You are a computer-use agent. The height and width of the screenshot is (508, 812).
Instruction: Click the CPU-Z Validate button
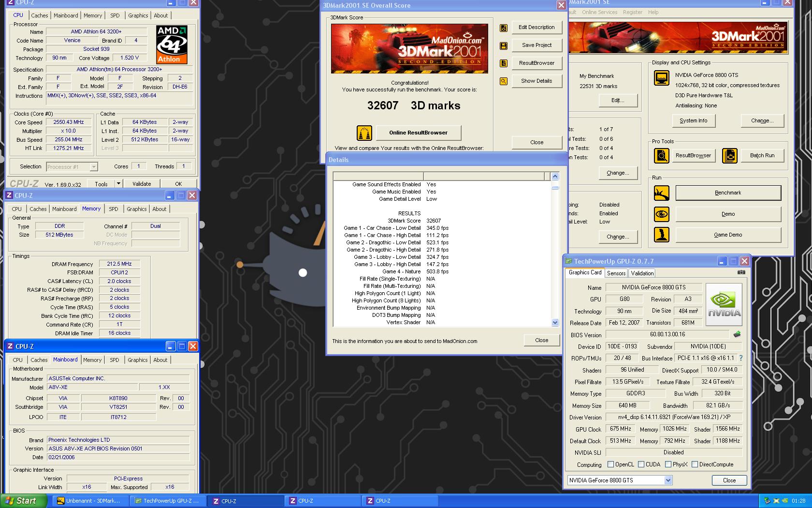(x=142, y=184)
